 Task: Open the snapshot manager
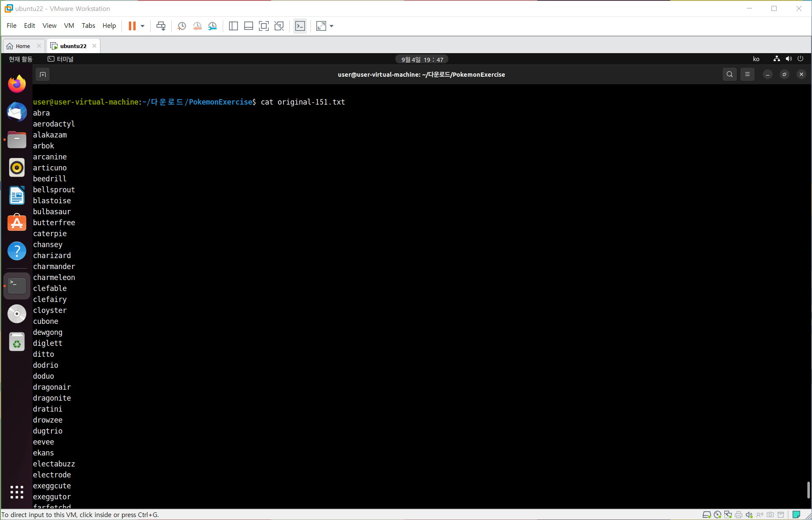click(x=213, y=26)
